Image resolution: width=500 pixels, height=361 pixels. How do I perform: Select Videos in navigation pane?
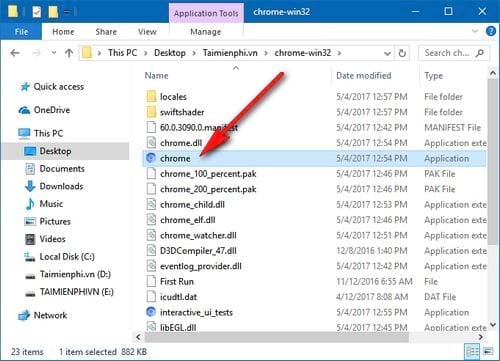click(52, 239)
